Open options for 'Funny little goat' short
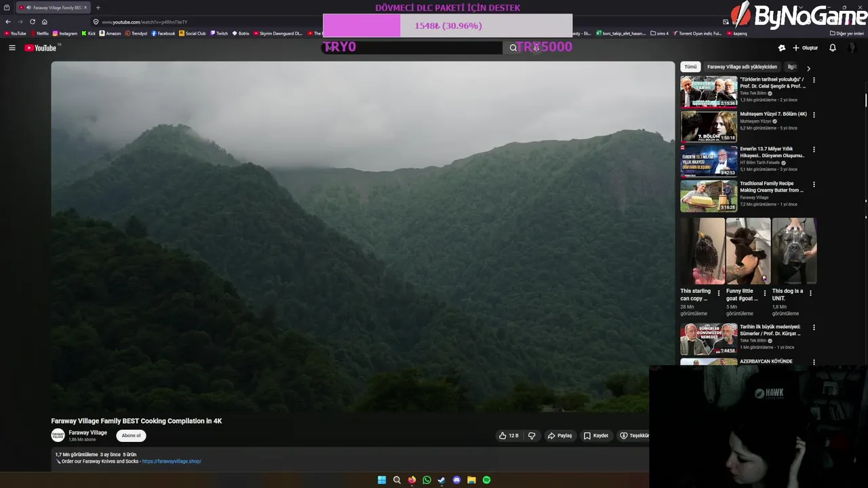The image size is (868, 488). click(765, 293)
